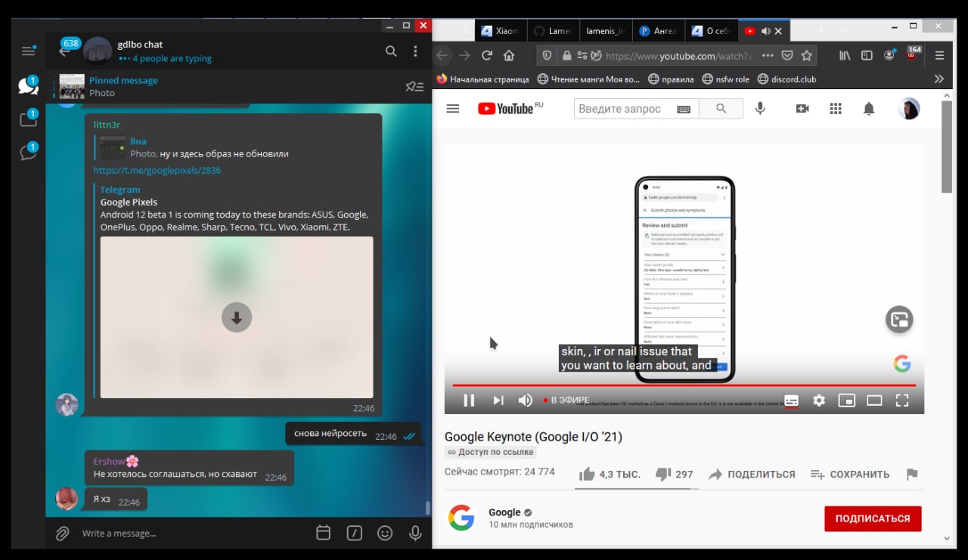Screen dimensions: 968x560
Task: Open bot commands slash icon
Action: pos(354,533)
